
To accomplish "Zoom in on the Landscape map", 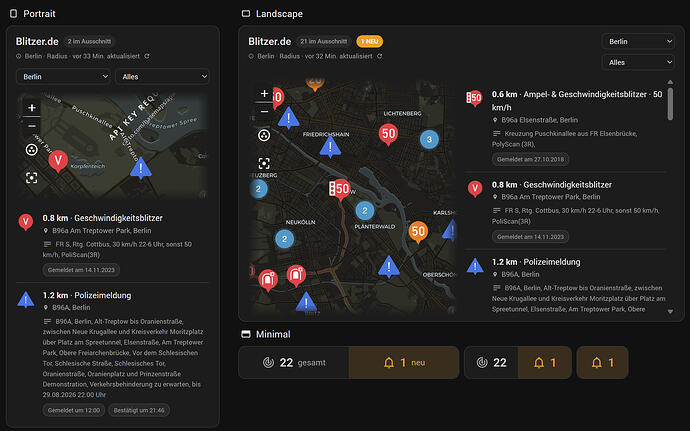I will click(264, 93).
